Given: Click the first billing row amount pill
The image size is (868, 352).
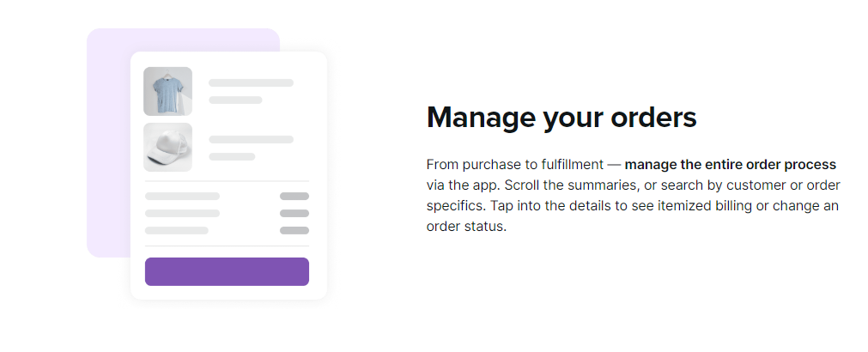Looking at the screenshot, I should tap(294, 197).
